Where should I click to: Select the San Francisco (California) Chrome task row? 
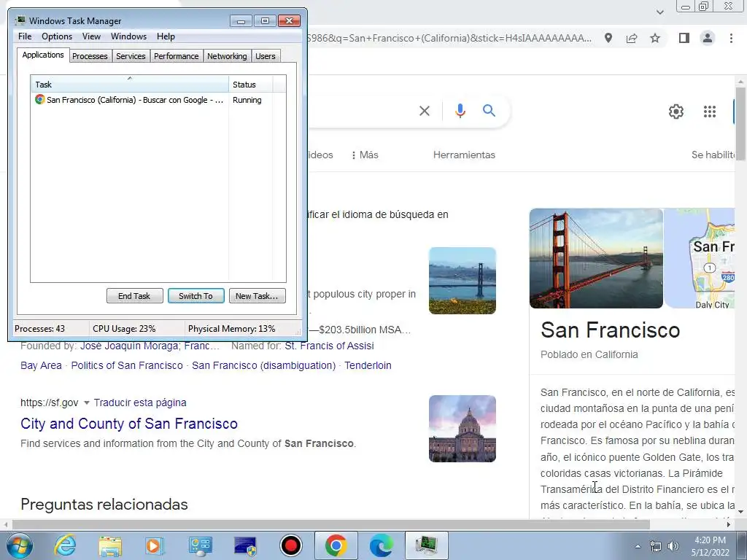coord(130,100)
